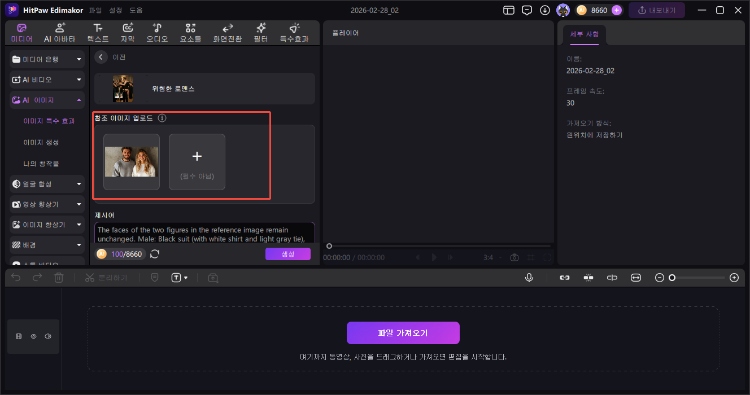Open the Filters tab
This screenshot has width=750, height=395.
[261, 33]
